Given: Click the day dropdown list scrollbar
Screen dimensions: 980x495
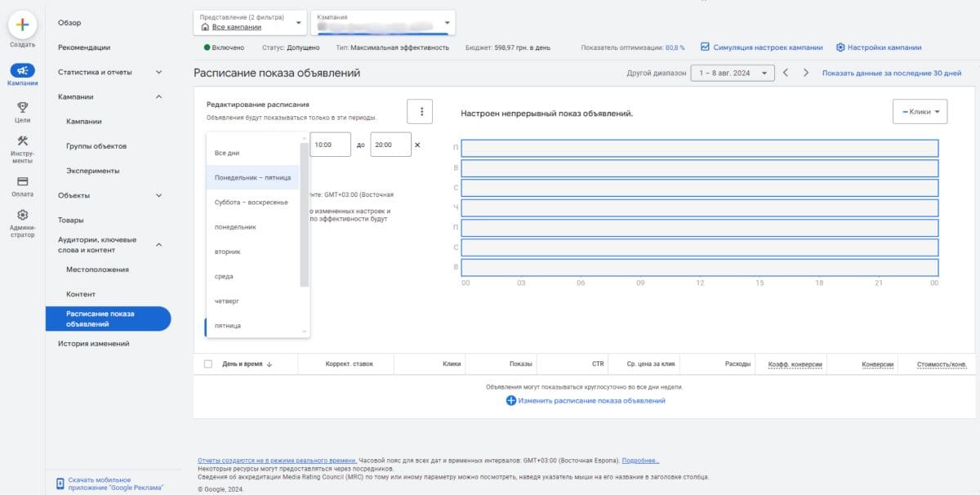Looking at the screenshot, I should pyautogui.click(x=305, y=214).
